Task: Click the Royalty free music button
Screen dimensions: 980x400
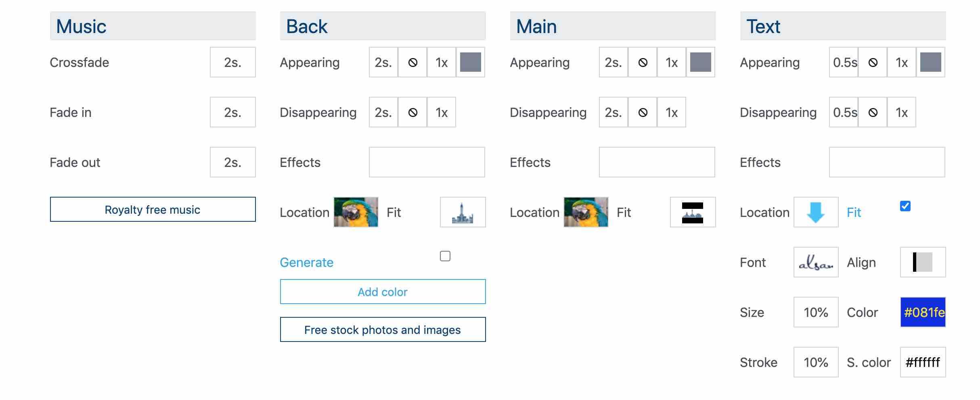Action: click(x=153, y=209)
